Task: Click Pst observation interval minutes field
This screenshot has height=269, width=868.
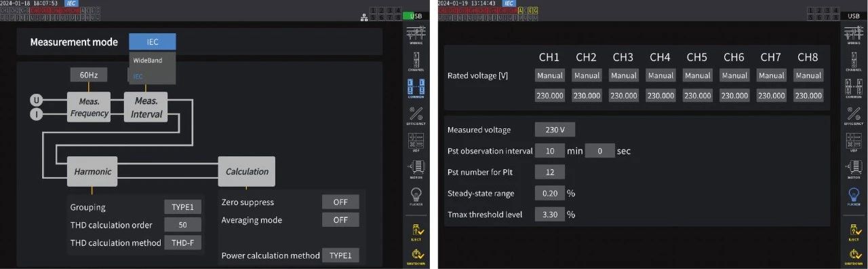Action: click(x=550, y=151)
